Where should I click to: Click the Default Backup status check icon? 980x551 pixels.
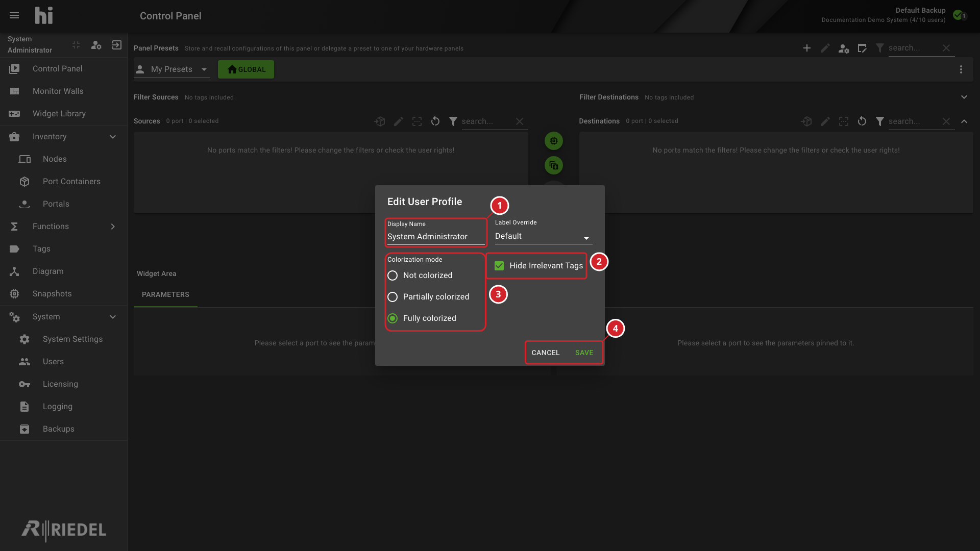pos(959,15)
